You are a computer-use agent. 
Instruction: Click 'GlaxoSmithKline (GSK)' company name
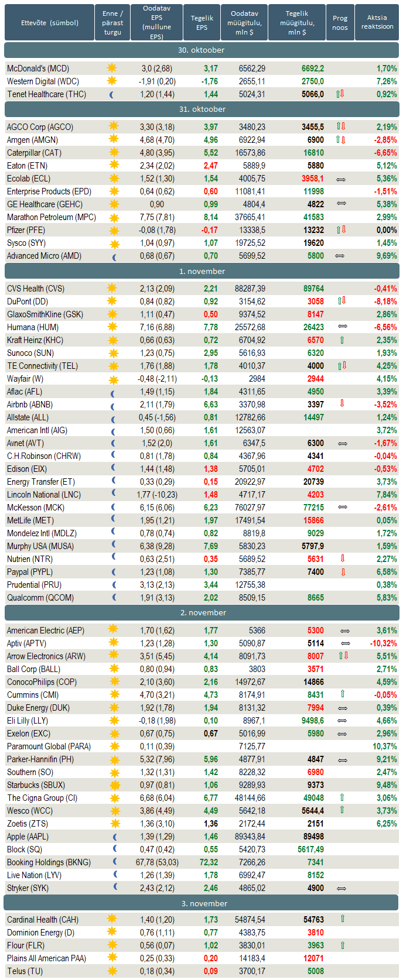tap(45, 314)
